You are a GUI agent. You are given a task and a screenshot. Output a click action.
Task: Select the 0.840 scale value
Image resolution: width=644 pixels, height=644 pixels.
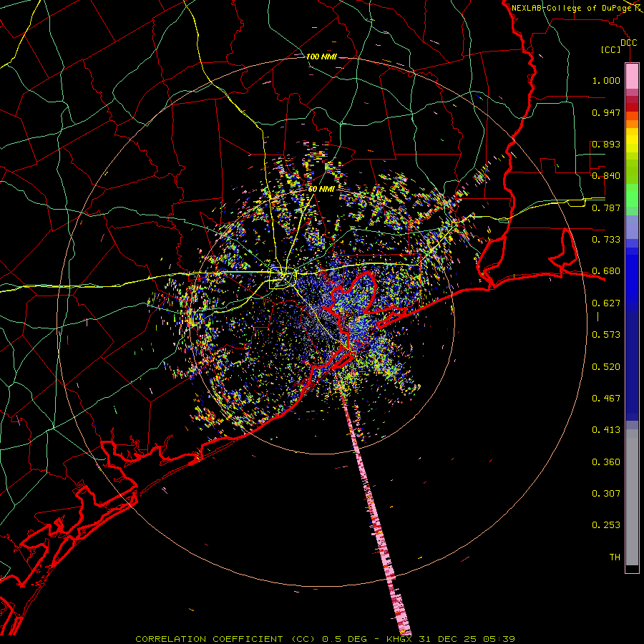606,176
